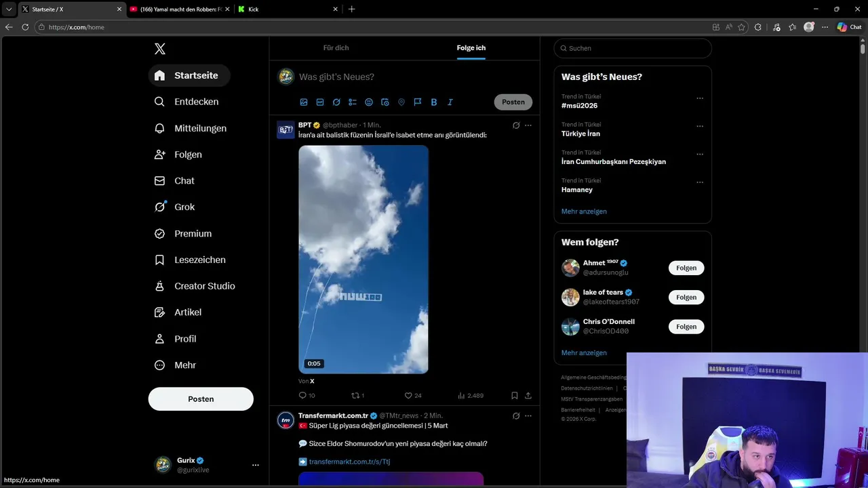Screen dimensions: 868x488
Task: Add image media to the new post
Action: [x=304, y=102]
